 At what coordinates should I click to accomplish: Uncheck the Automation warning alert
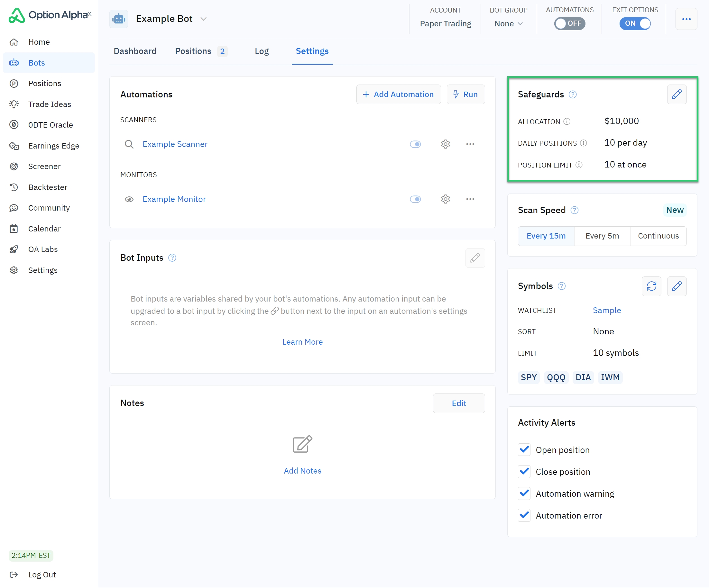[x=524, y=493]
